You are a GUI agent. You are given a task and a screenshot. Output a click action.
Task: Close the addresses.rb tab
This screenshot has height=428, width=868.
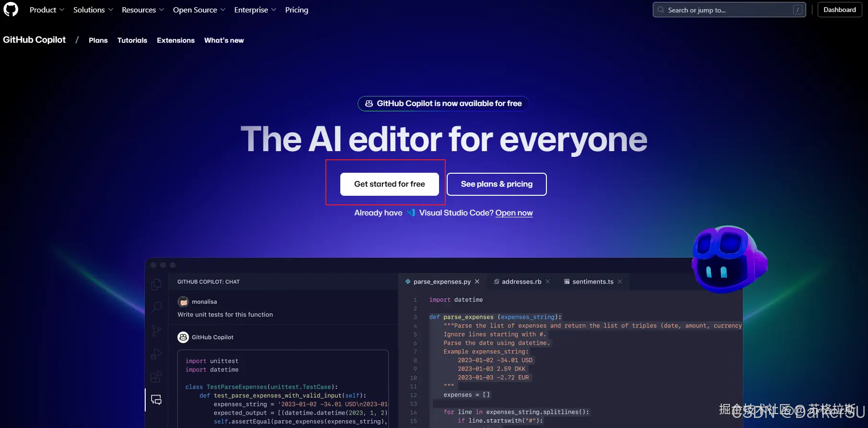(x=548, y=282)
